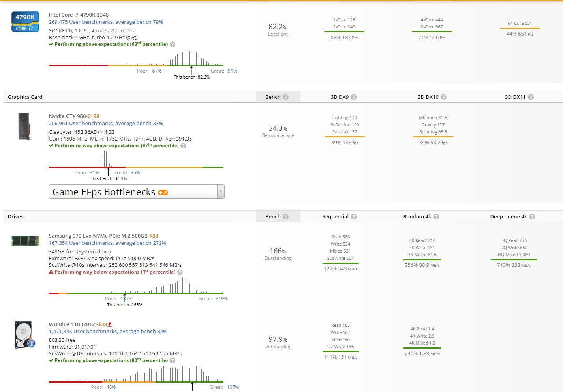
Task: Click the Samsung 970 Evo distribution histogram
Action: [x=136, y=285]
